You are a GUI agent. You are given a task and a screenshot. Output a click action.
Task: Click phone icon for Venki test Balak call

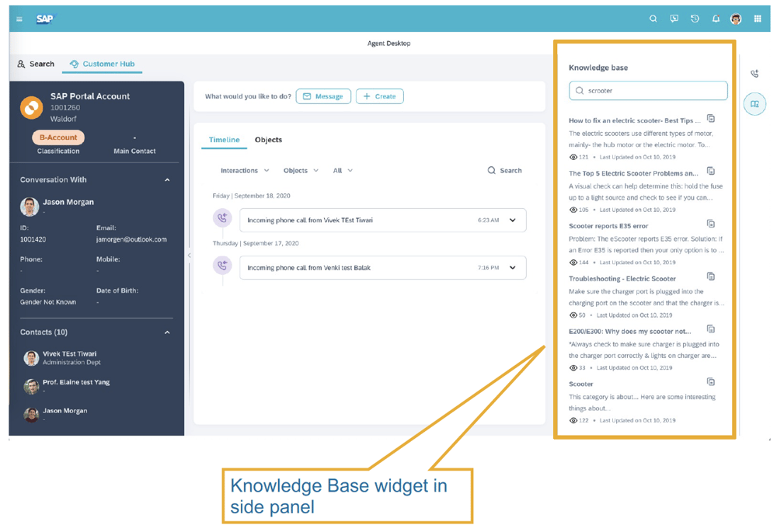tap(222, 266)
